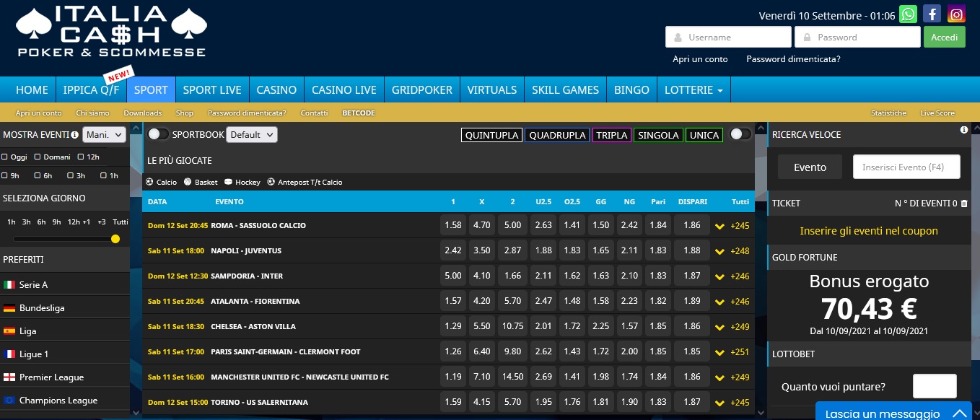Filter most played by Hockey icon

pos(228,183)
